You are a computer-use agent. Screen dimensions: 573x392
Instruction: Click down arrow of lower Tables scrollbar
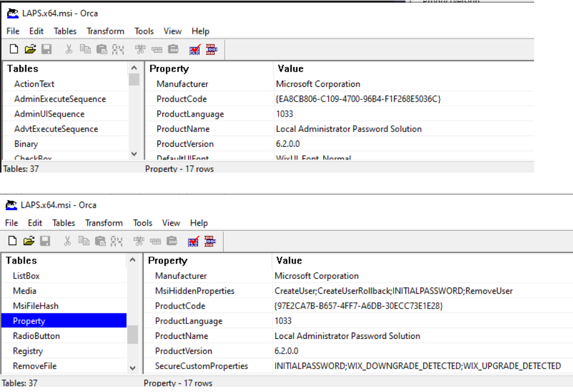pos(133,367)
